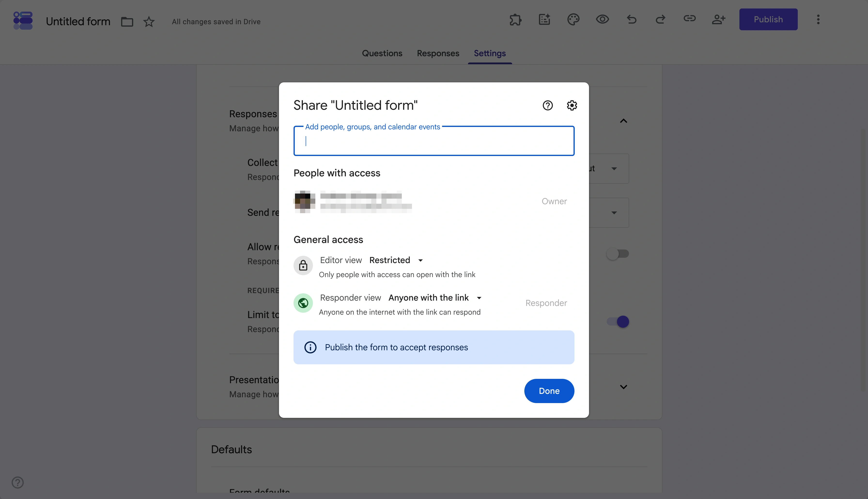This screenshot has width=868, height=499.
Task: Redo the last change
Action: [x=660, y=20]
